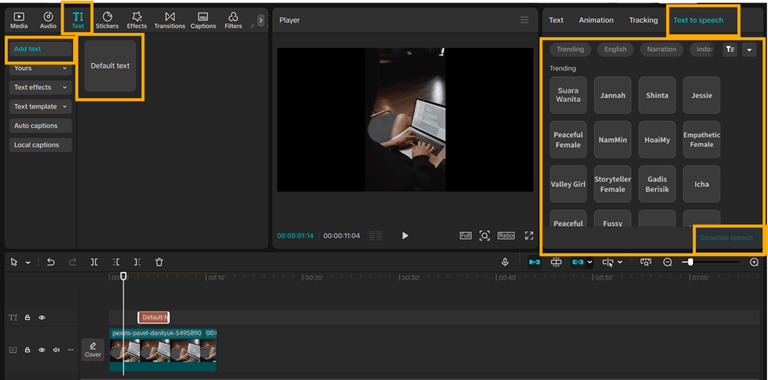Zoom in the timeline
The image size is (768, 380).
[x=754, y=262]
